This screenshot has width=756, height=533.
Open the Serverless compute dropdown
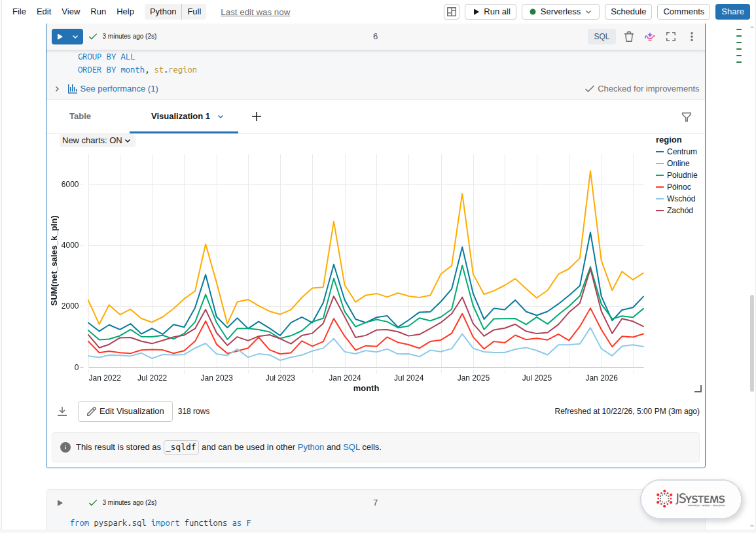coord(560,12)
